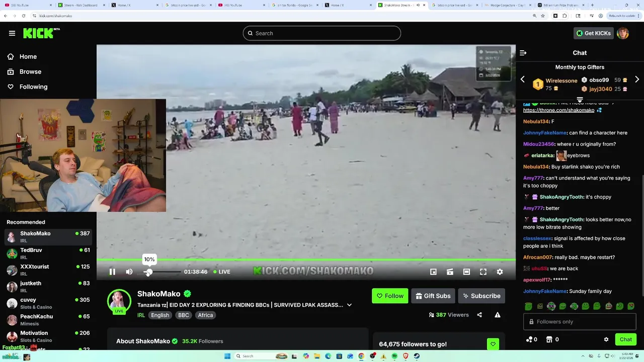Select the English tag

(160, 315)
